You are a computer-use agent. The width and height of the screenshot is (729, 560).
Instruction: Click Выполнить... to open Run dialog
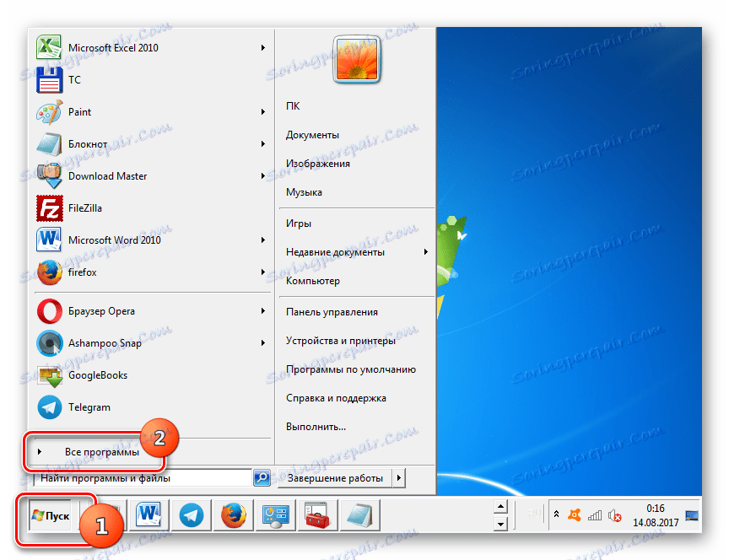click(316, 427)
